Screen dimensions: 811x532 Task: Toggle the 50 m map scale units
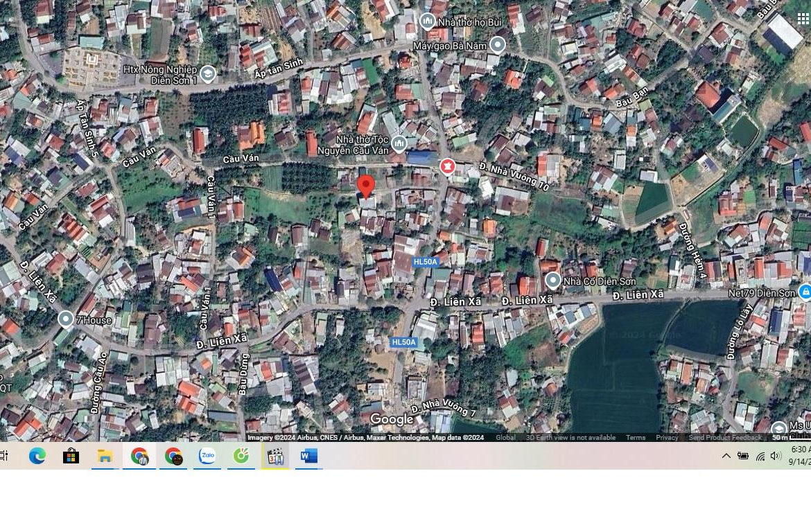(789, 437)
